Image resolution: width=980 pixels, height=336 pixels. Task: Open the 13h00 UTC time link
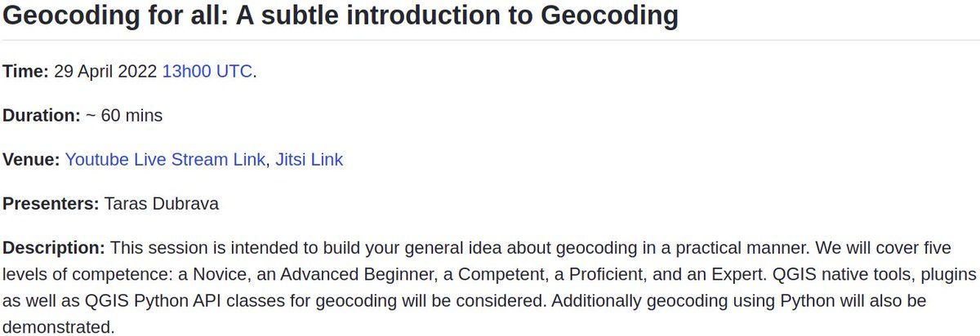click(x=207, y=72)
